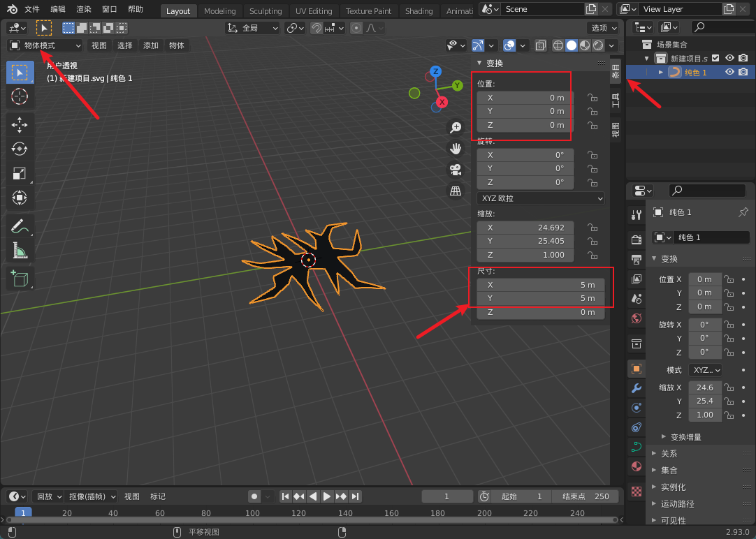This screenshot has width=756, height=539.
Task: Open the XYZ 欧拉 rotation mode dropdown
Action: pyautogui.click(x=541, y=198)
